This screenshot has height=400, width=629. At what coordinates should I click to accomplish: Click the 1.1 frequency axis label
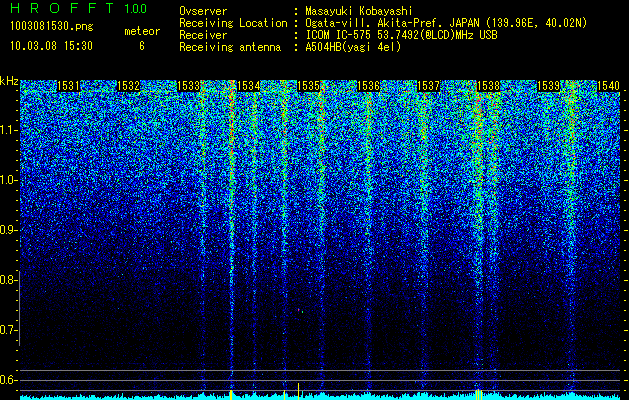tap(9, 131)
